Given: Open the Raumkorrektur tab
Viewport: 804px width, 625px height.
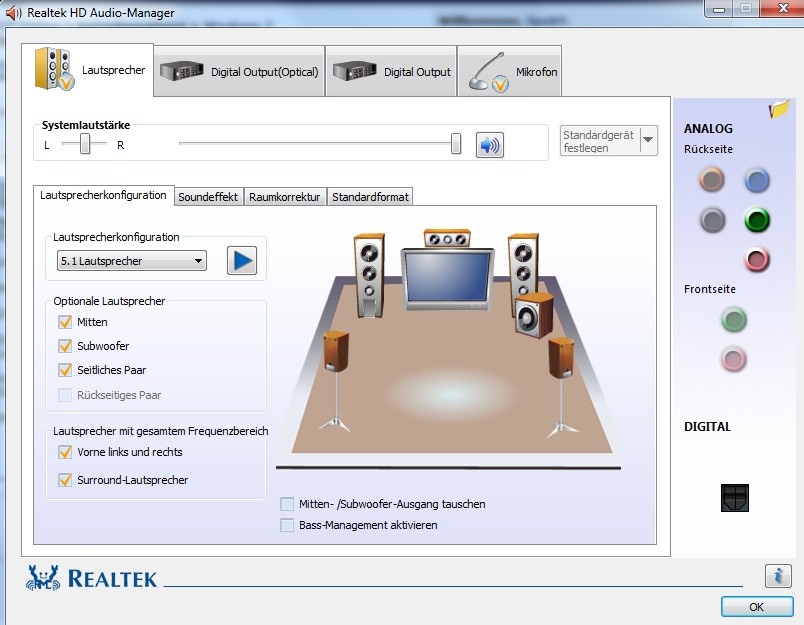Looking at the screenshot, I should [285, 197].
